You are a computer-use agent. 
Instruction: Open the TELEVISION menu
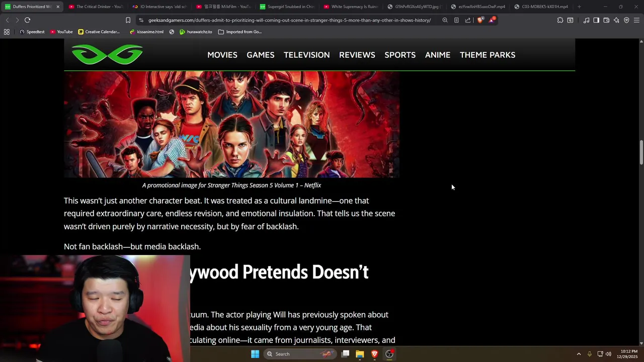click(x=307, y=55)
